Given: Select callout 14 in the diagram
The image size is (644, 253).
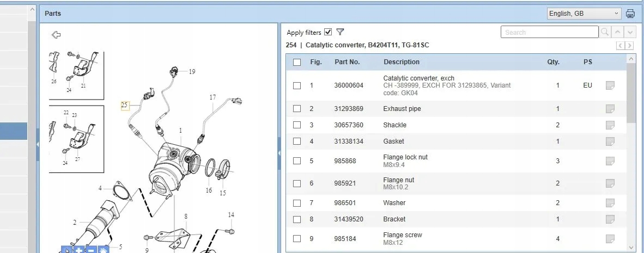Looking at the screenshot, I should pyautogui.click(x=231, y=215).
